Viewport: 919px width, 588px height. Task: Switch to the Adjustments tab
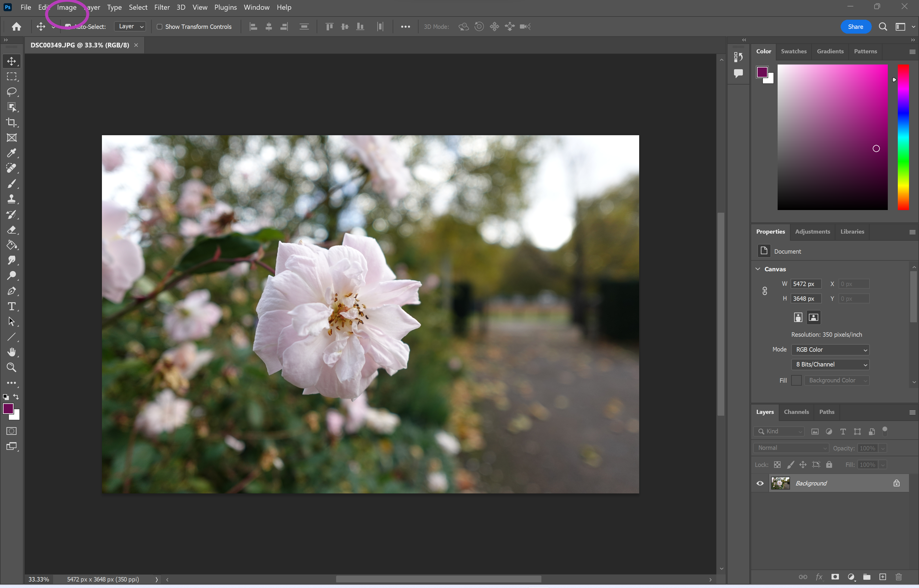[x=812, y=231]
